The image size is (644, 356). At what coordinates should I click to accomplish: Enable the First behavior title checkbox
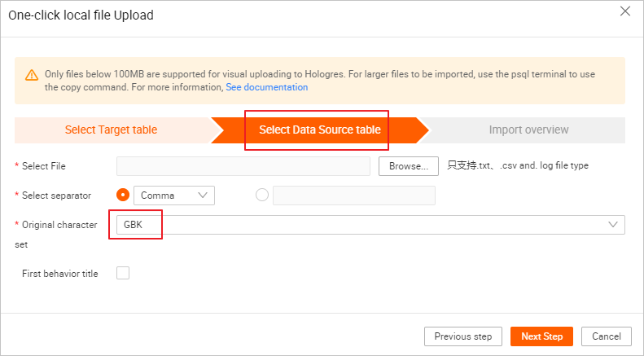tap(123, 274)
